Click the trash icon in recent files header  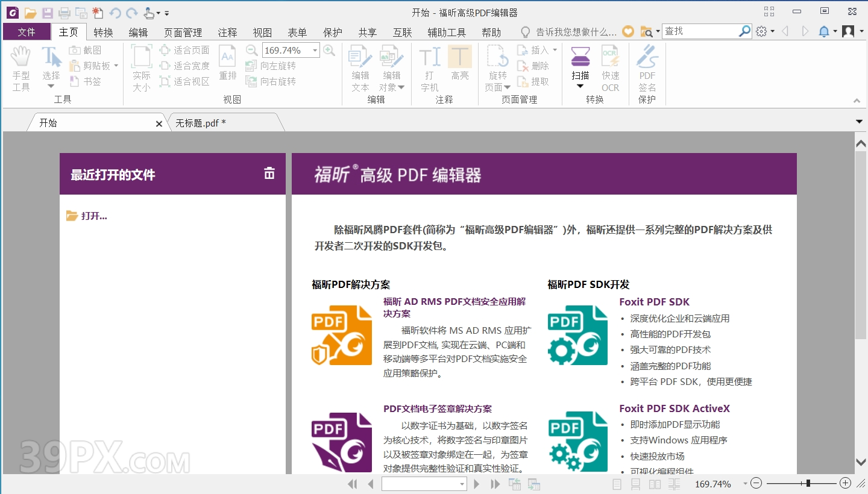(269, 174)
